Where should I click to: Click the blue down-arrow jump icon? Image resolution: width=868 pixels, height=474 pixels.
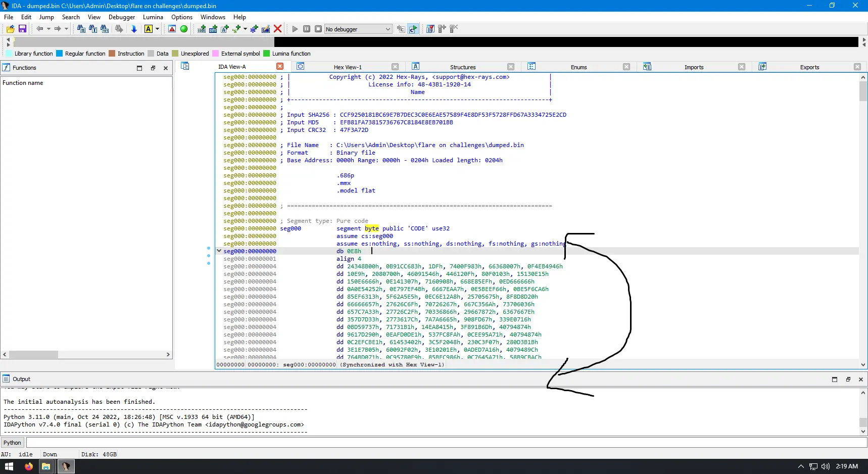click(134, 29)
